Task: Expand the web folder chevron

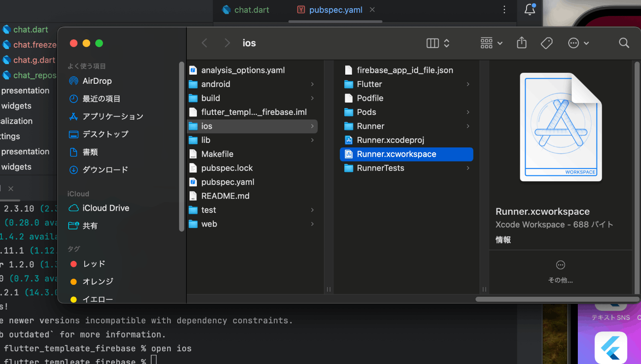Action: point(312,224)
